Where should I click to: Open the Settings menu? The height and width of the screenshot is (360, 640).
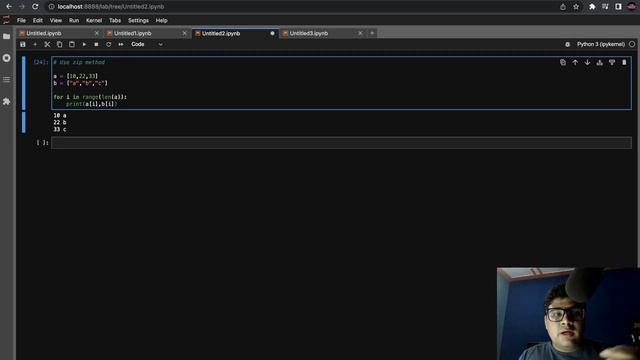tap(138, 20)
